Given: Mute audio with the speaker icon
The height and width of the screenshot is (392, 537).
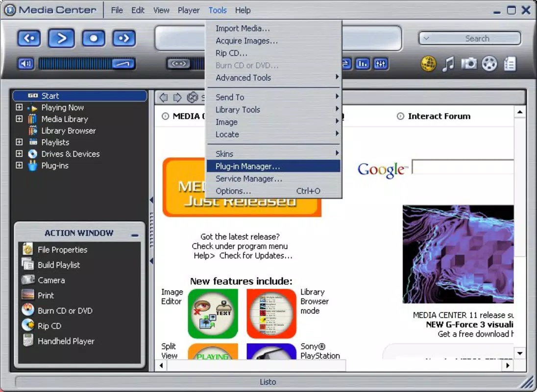Looking at the screenshot, I should pos(26,64).
